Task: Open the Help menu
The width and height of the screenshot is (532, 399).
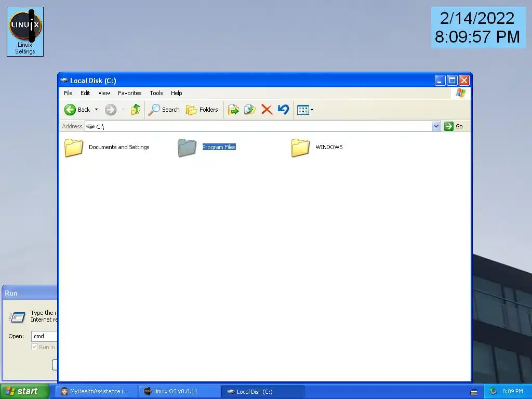Action: point(177,93)
